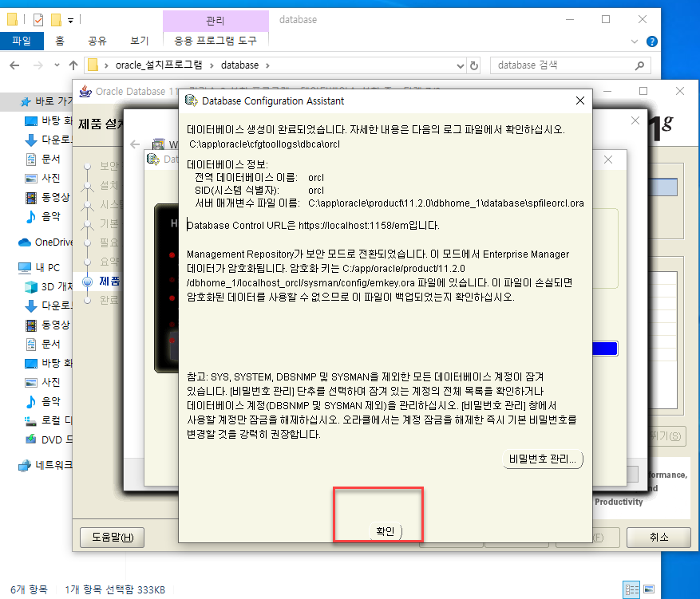The height and width of the screenshot is (599, 700).
Task: Open the first 음악 under quick access
Action: click(43, 216)
